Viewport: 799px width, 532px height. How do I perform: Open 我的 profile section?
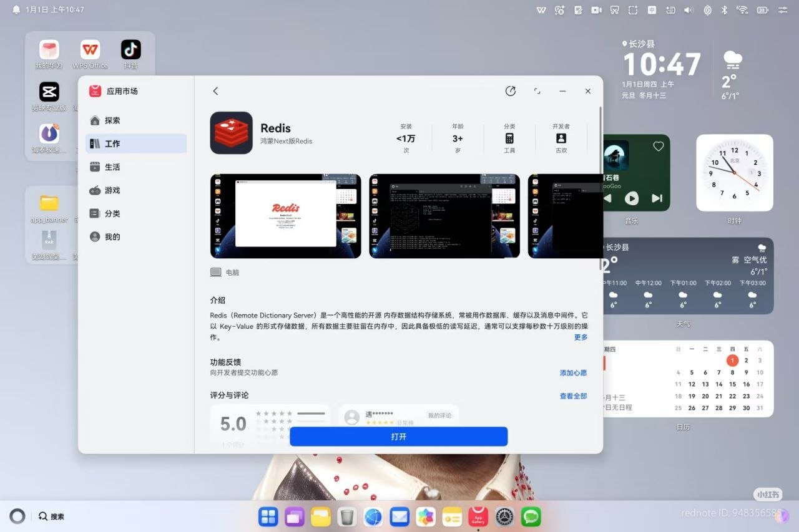pos(112,237)
